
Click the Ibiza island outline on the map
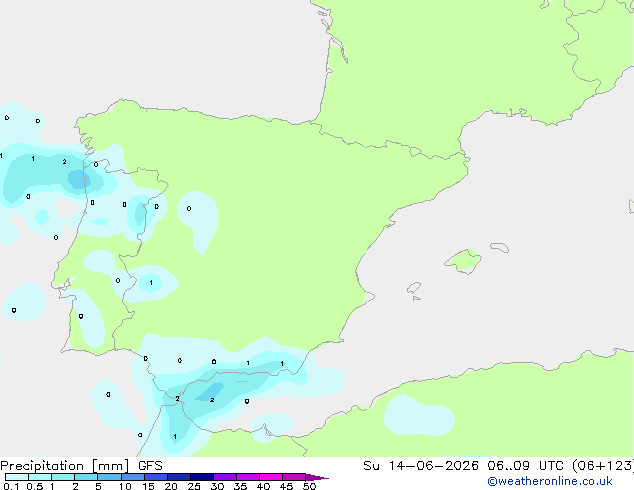(414, 288)
